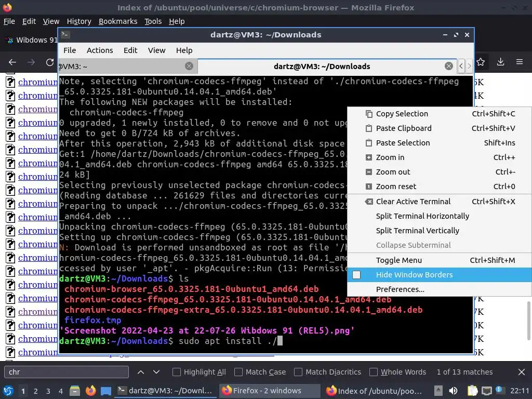Jump to next find match
Image resolution: width=532 pixels, height=399 pixels.
click(x=156, y=372)
